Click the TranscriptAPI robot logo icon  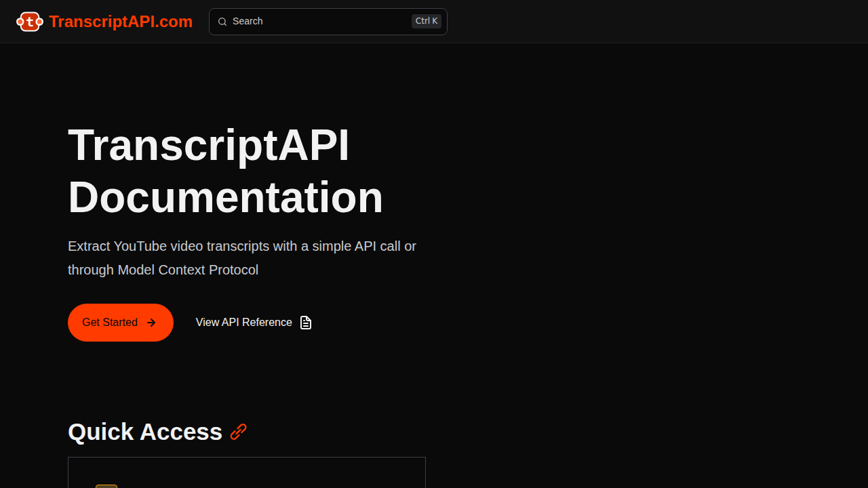pyautogui.click(x=30, y=22)
